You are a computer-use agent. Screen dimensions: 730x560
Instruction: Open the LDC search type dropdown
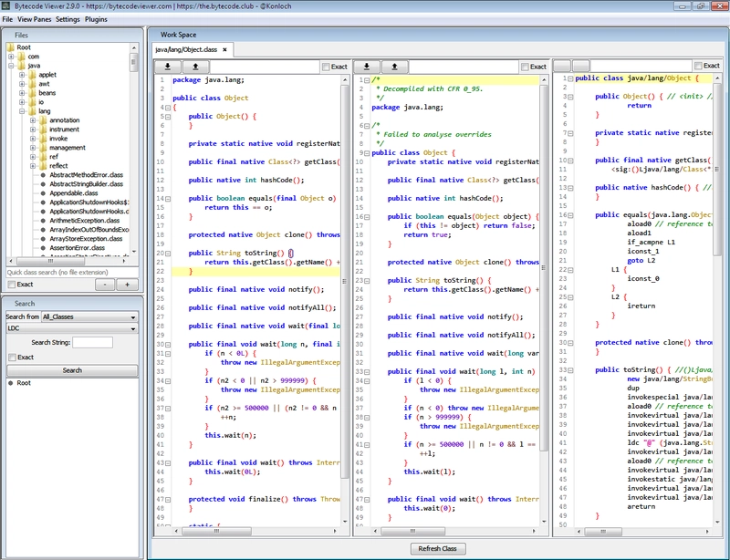72,328
